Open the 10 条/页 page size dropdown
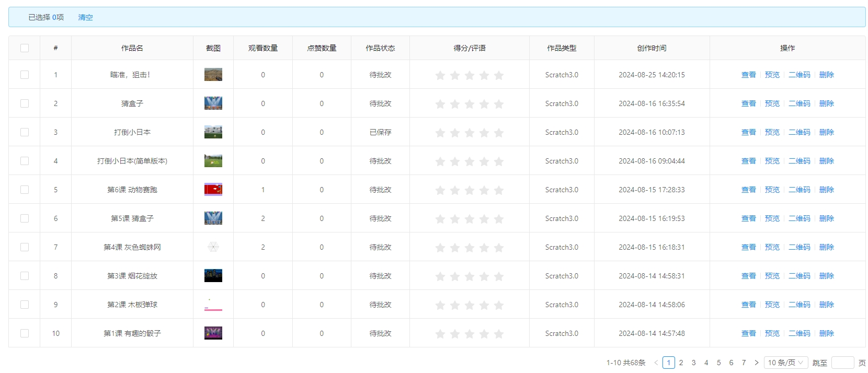This screenshot has height=373, width=868. coord(785,363)
